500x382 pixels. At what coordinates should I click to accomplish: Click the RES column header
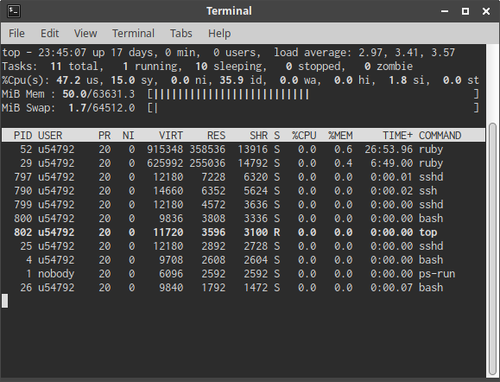click(x=216, y=135)
